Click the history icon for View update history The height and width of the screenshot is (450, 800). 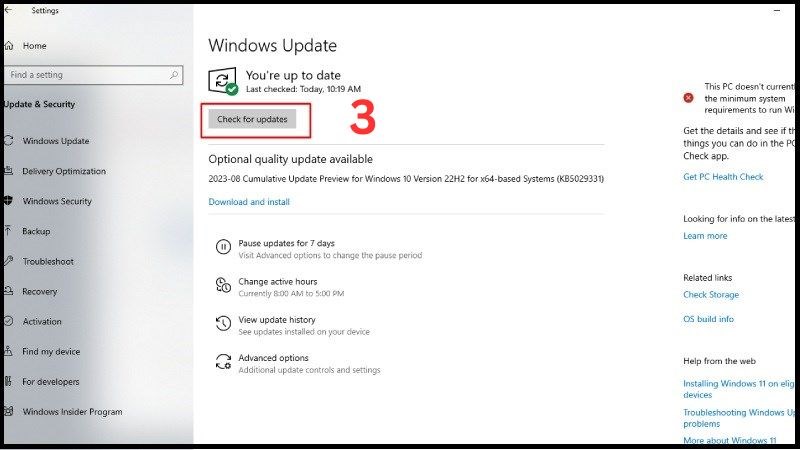[x=223, y=323]
